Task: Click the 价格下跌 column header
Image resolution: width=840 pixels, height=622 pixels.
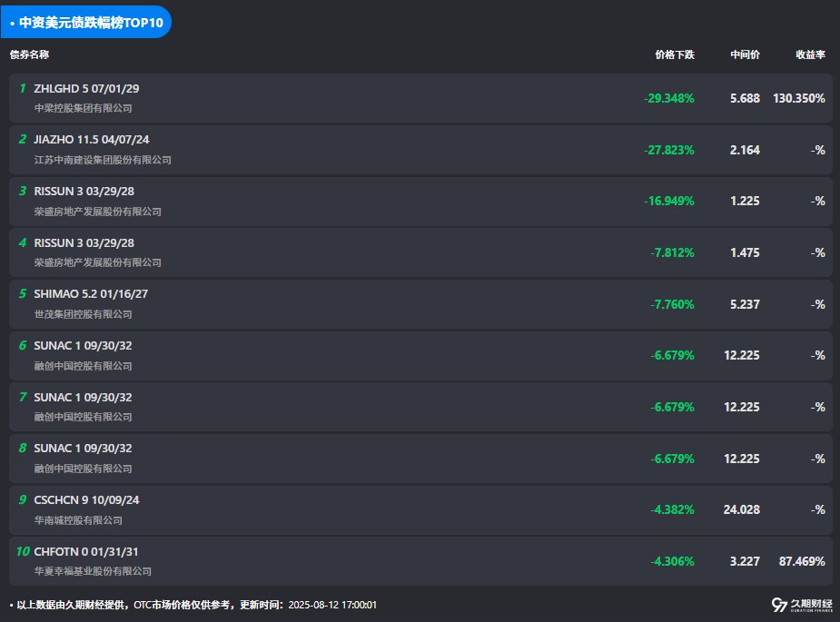Action: [x=674, y=54]
